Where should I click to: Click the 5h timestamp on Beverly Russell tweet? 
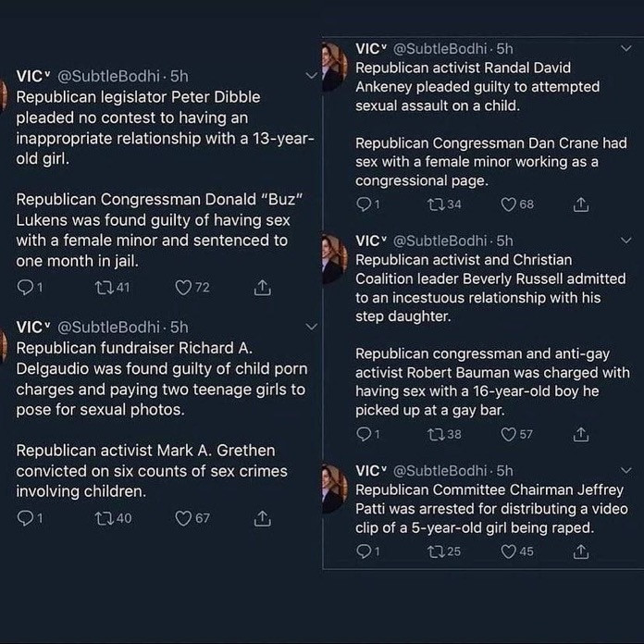point(504,241)
